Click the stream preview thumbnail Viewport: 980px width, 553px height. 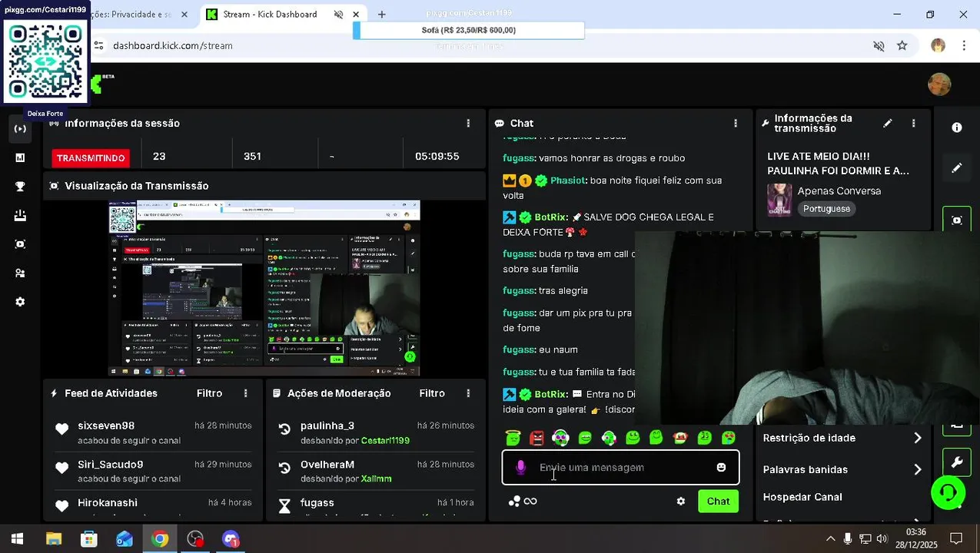(x=264, y=288)
